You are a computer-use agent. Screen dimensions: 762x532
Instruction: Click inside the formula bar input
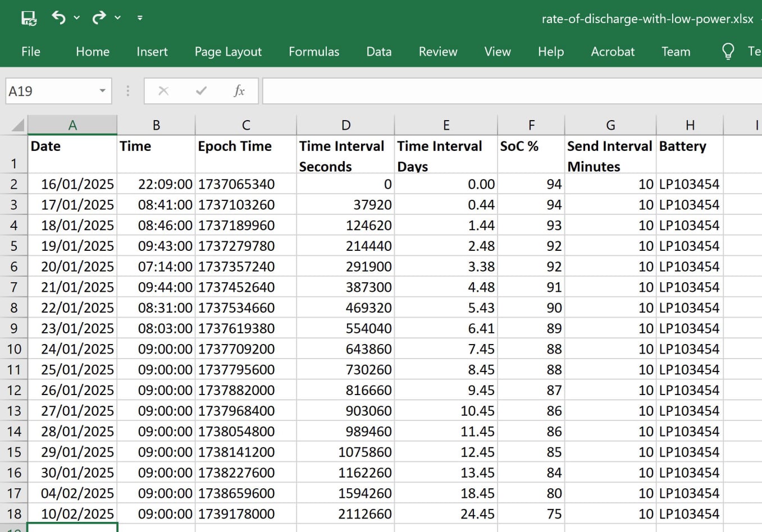(x=505, y=91)
